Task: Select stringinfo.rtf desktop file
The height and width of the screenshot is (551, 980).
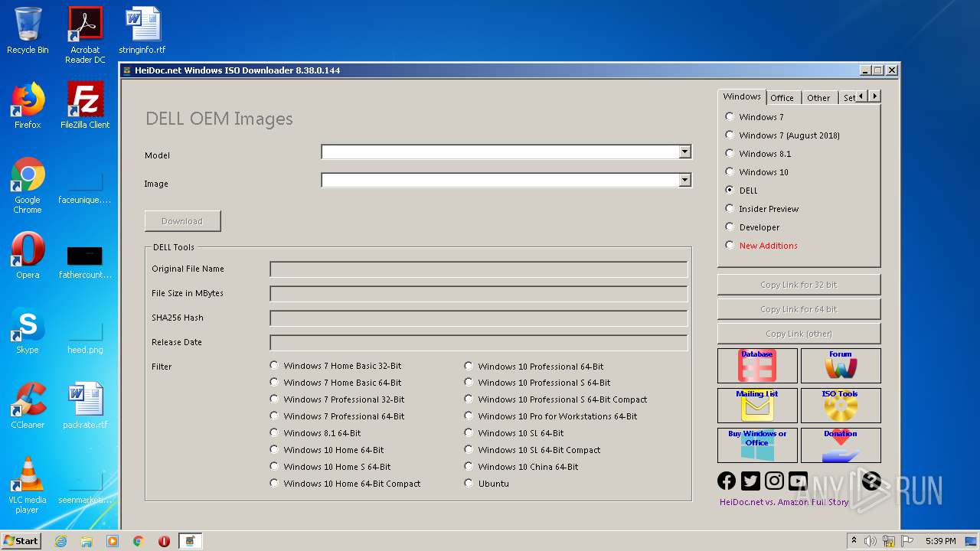Action: point(142,31)
